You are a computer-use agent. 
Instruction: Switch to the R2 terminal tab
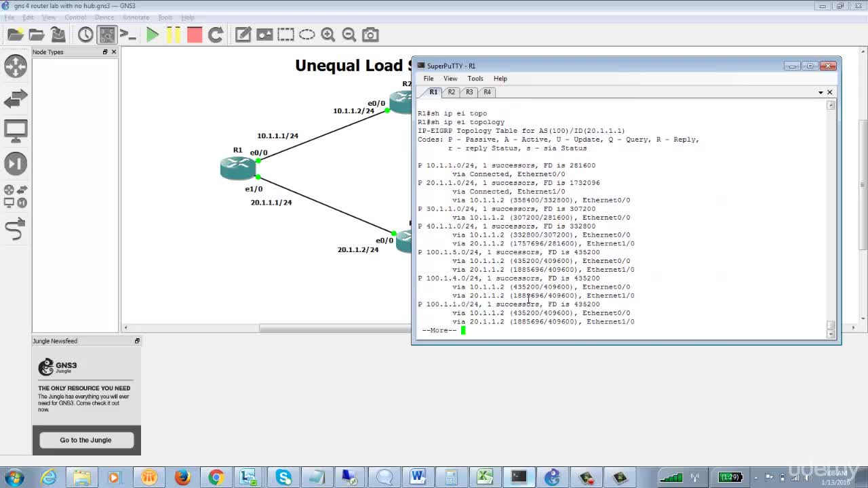point(451,92)
